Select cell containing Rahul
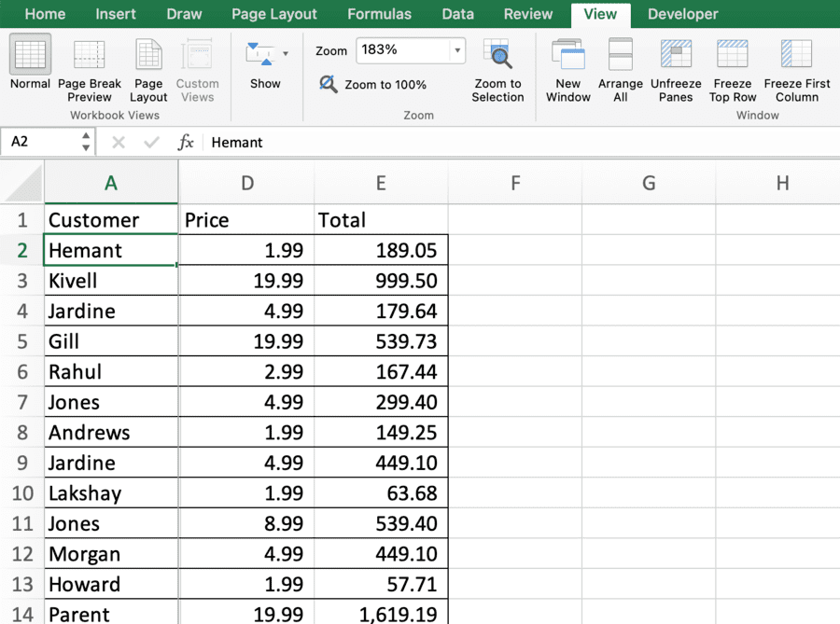 [111, 371]
